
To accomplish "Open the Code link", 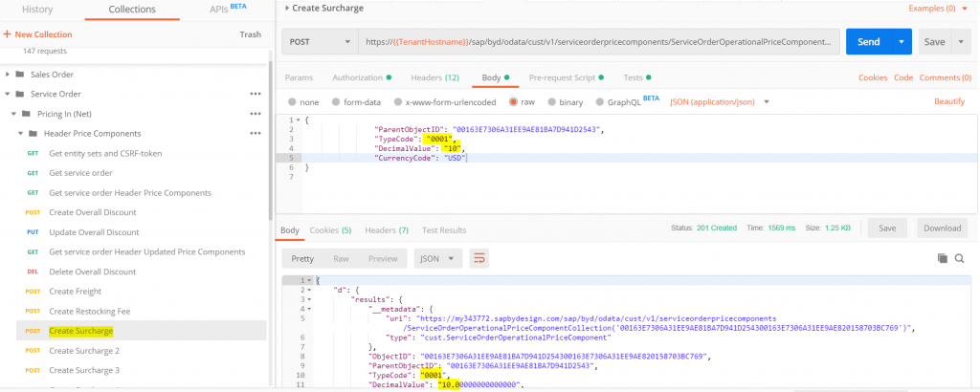I will tap(903, 78).
